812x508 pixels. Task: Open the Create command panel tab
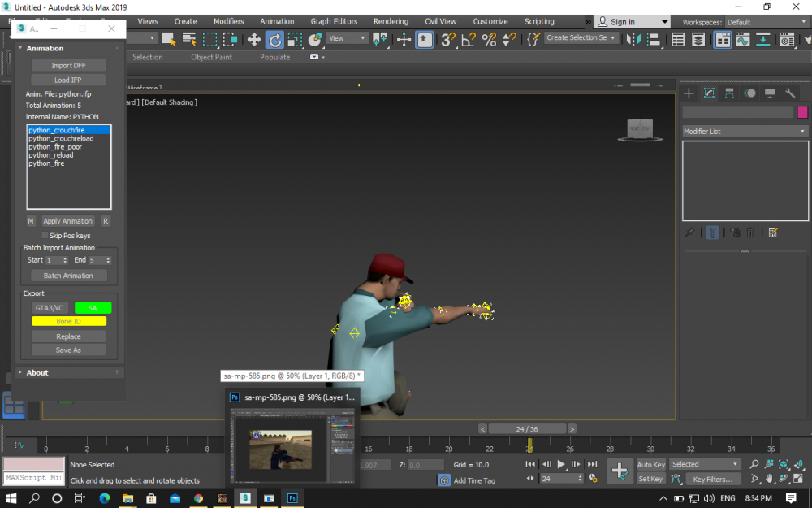coord(689,93)
